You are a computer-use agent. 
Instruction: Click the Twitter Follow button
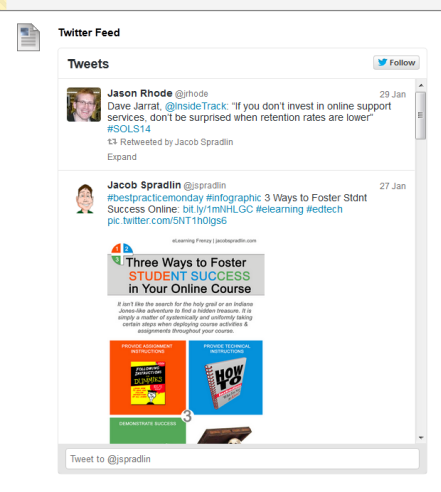[396, 63]
